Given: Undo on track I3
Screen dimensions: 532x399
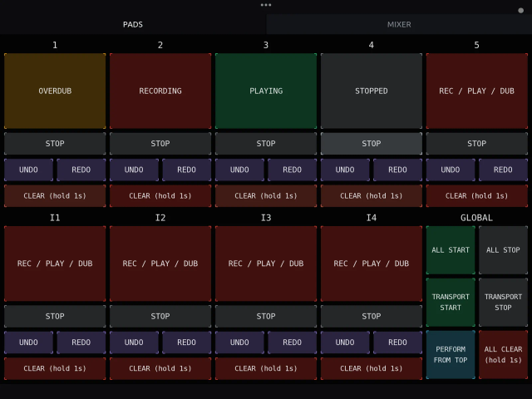Looking at the screenshot, I should 239,342.
